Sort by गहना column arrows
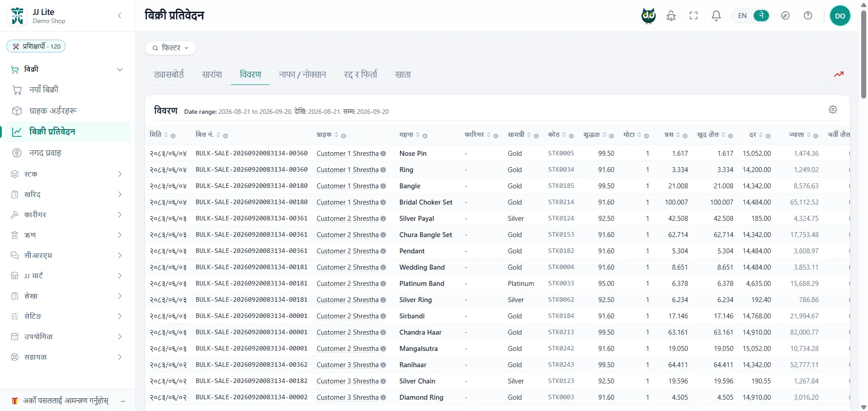 [x=418, y=135]
